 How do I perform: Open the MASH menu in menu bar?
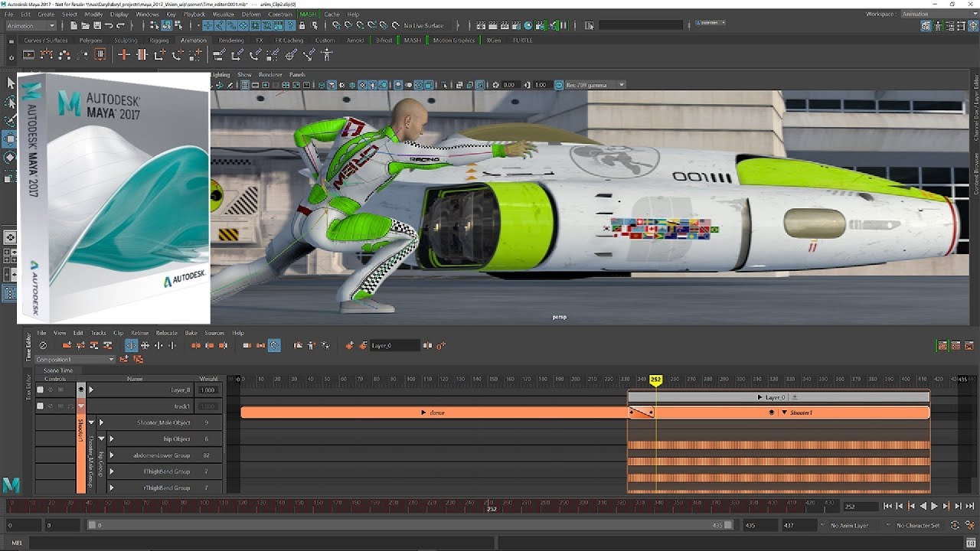point(307,14)
